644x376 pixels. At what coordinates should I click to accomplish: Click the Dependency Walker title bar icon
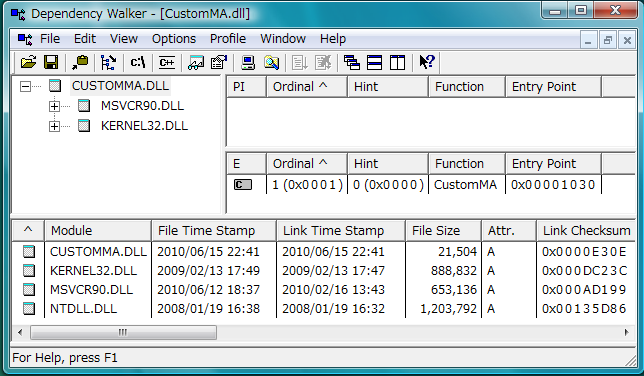tap(18, 14)
